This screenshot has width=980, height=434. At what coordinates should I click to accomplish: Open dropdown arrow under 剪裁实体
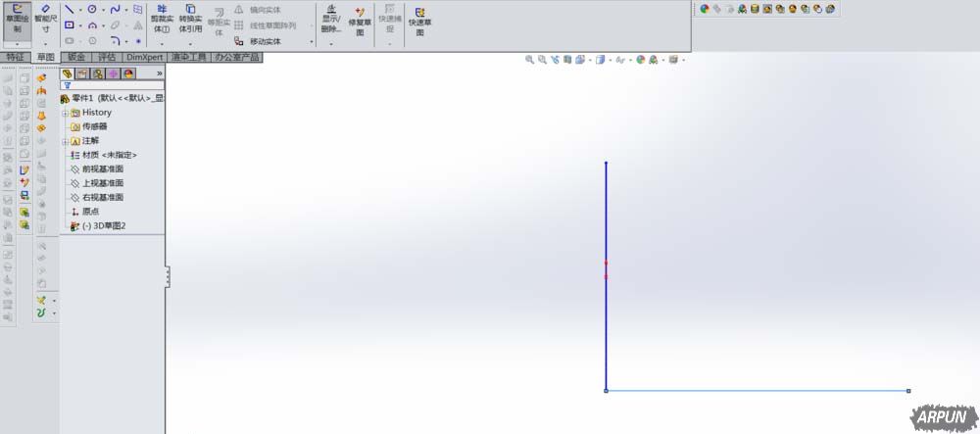click(x=162, y=44)
